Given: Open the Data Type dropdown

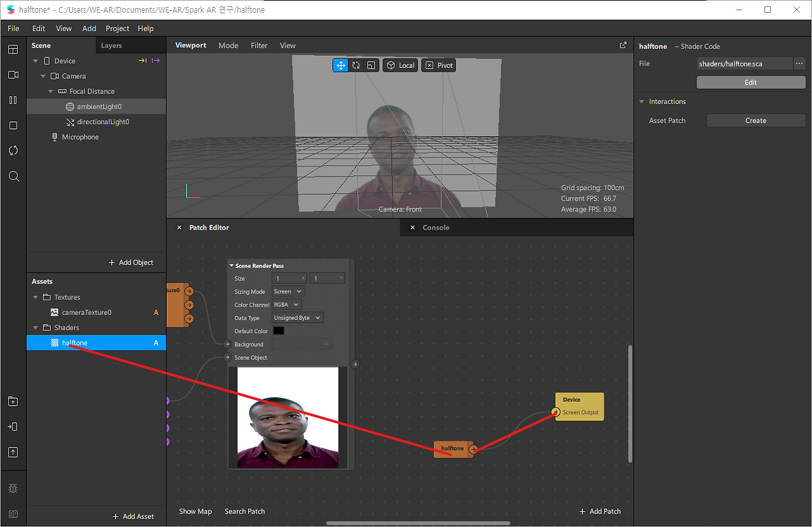Looking at the screenshot, I should (298, 317).
